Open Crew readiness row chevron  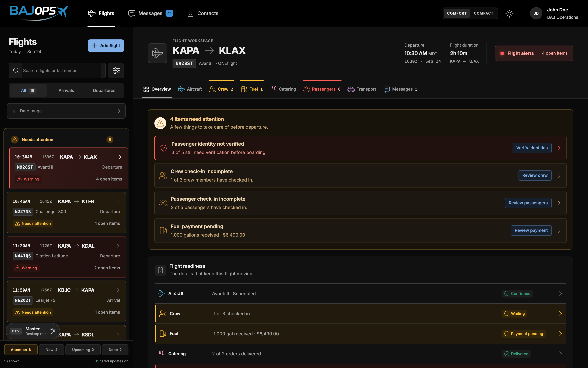[x=560, y=314]
